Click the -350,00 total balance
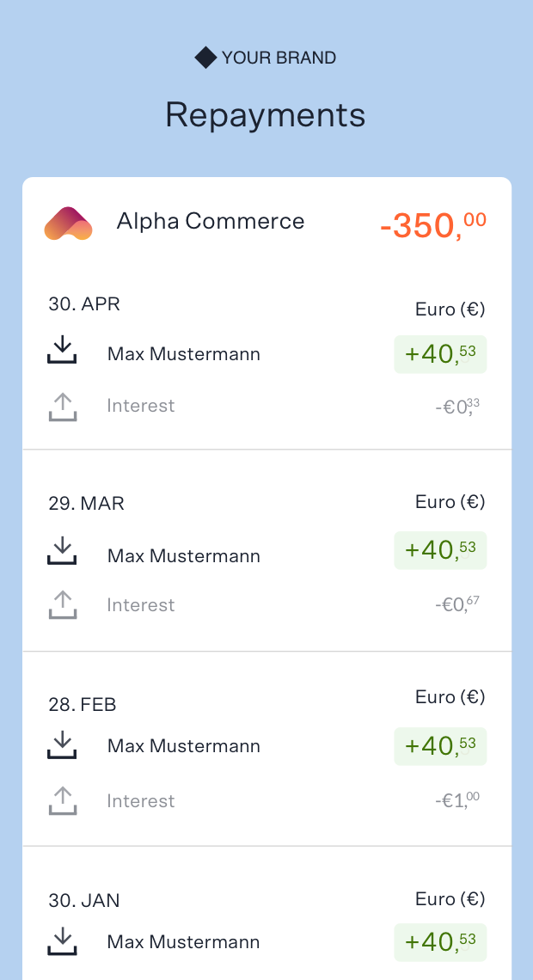This screenshot has height=980, width=533. (431, 222)
